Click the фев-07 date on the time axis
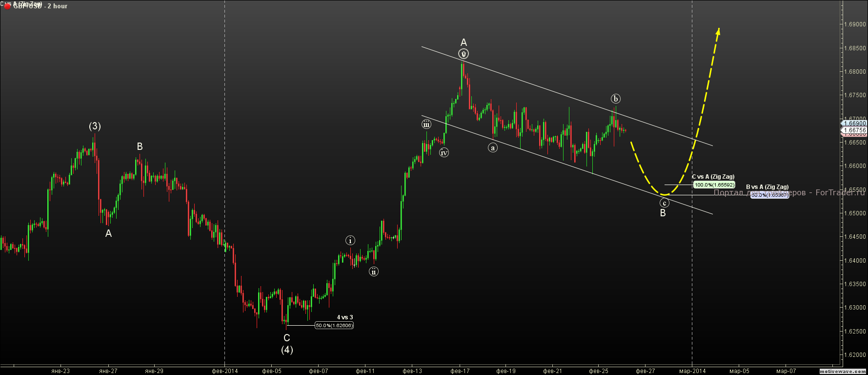Viewport: 868px width, 375px height. coord(319,371)
